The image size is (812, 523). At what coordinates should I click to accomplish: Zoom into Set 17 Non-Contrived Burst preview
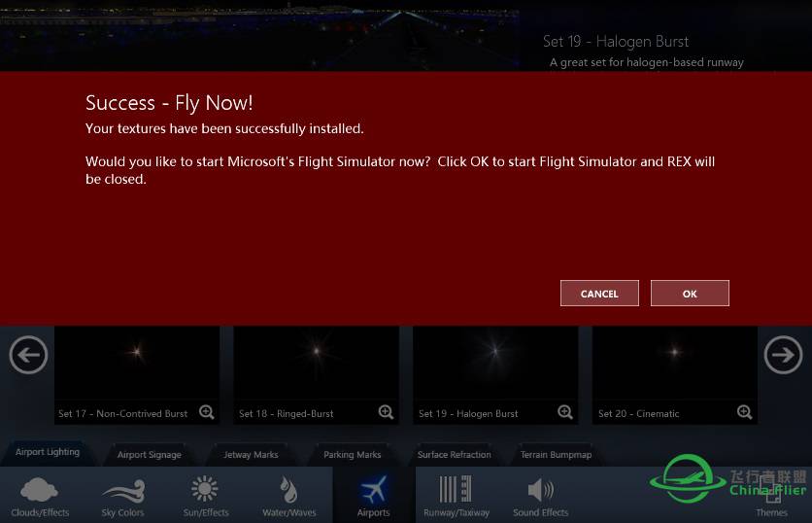point(207,412)
